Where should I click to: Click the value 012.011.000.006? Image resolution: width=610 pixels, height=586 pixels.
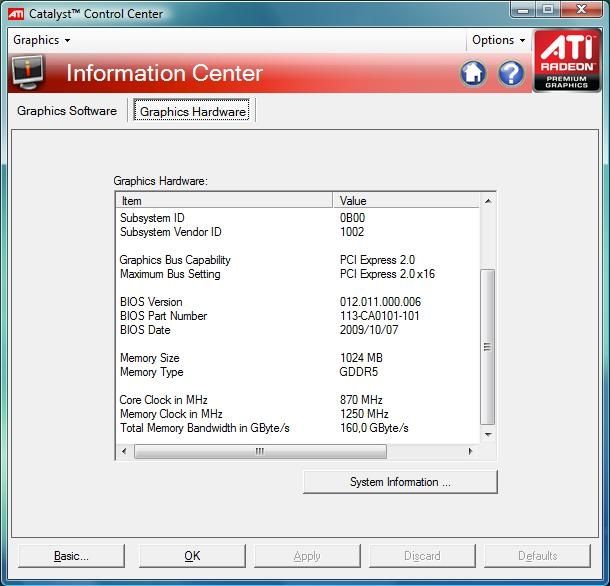380,302
